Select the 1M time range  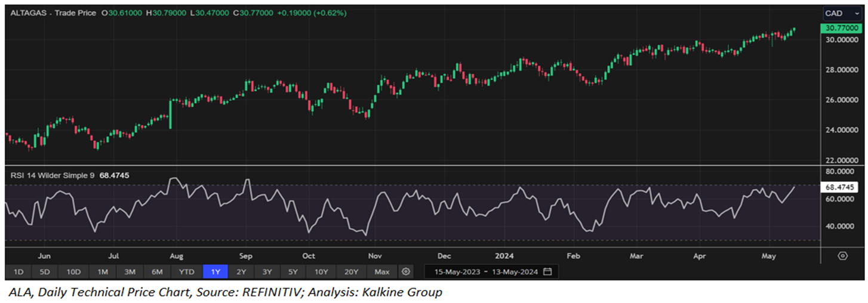click(x=102, y=272)
